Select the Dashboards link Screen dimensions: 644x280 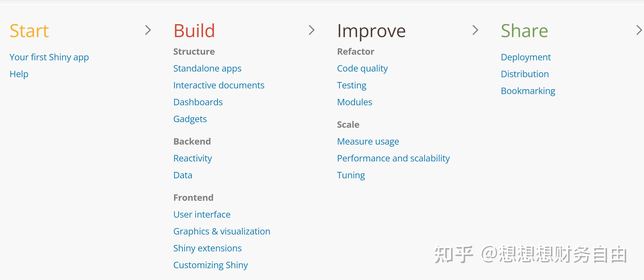[x=198, y=102]
